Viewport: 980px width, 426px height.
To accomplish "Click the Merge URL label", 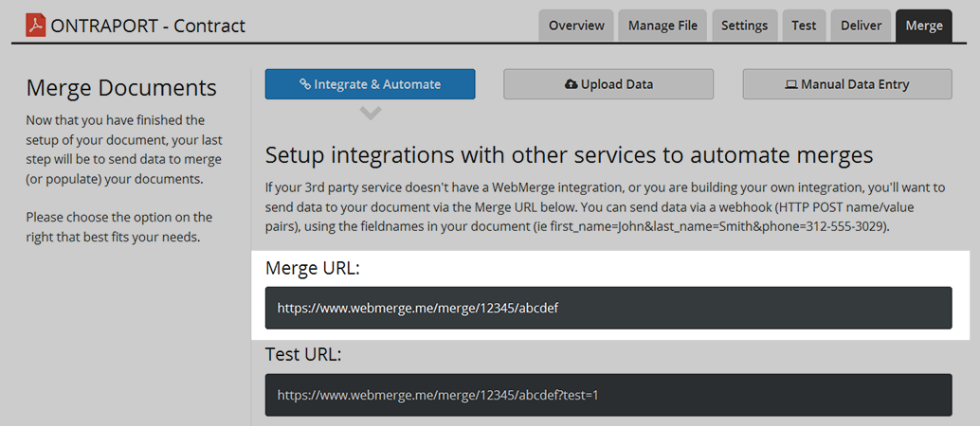I will [x=313, y=268].
